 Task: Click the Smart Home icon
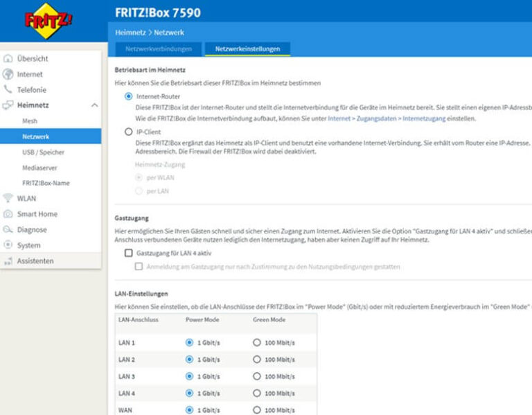(8, 214)
